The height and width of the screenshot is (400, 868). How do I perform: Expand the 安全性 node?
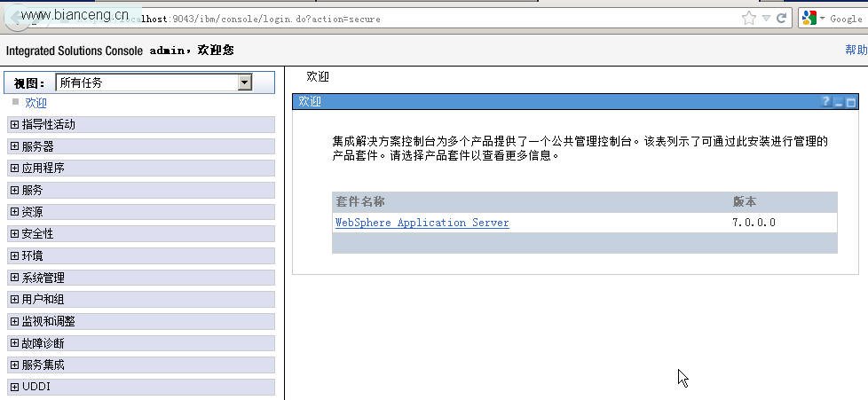tap(14, 234)
